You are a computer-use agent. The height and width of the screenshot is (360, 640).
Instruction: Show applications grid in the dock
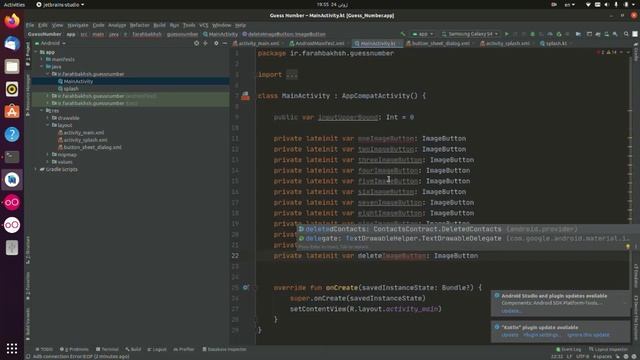pyautogui.click(x=12, y=348)
